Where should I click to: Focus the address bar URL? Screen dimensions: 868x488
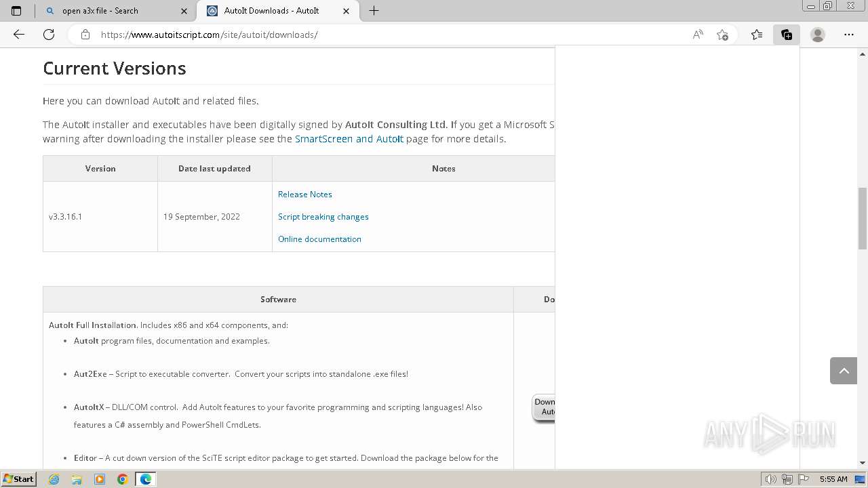point(210,35)
